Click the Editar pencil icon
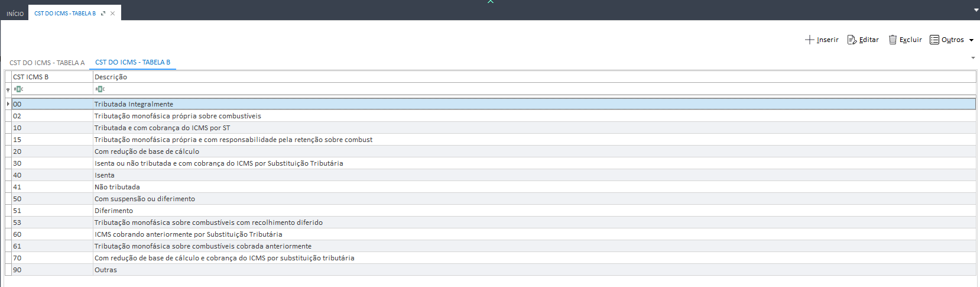This screenshot has width=980, height=287. click(852, 40)
